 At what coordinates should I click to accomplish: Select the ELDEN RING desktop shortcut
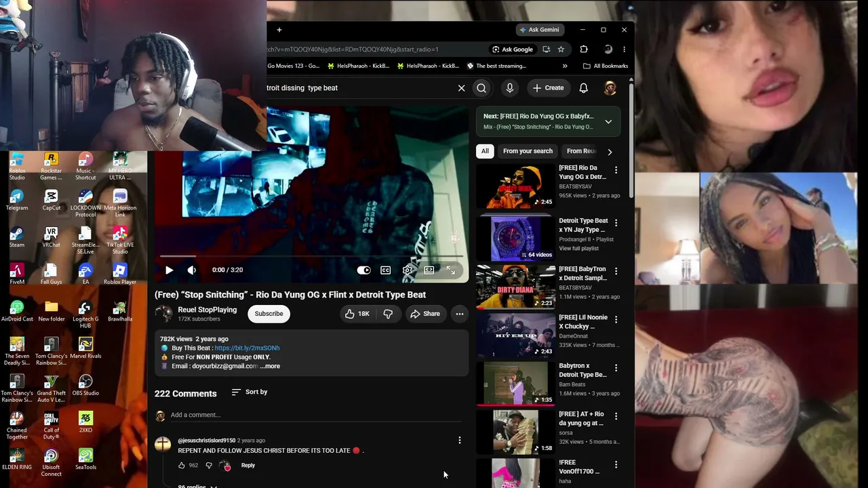(x=17, y=460)
